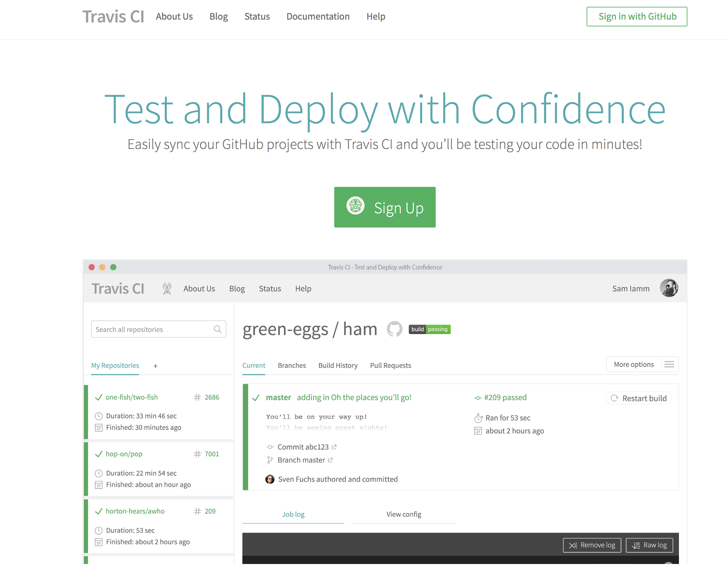Open the More options dropdown
The height and width of the screenshot is (585, 728).
tap(634, 364)
